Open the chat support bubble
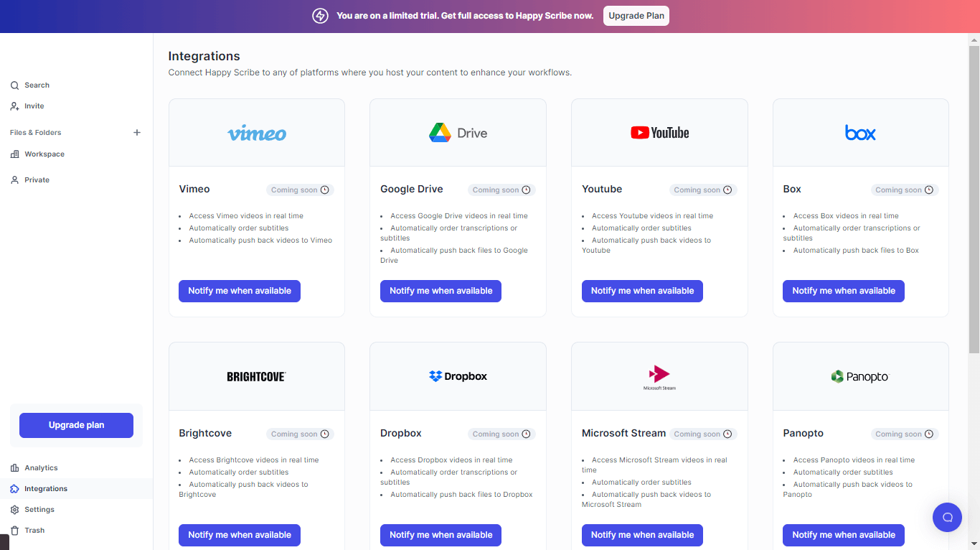The width and height of the screenshot is (980, 550). click(x=947, y=517)
